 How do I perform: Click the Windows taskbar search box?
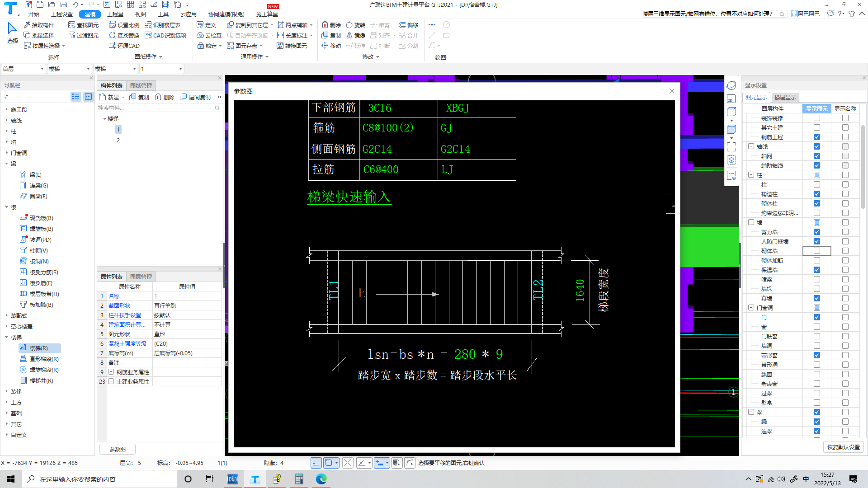[x=99, y=479]
